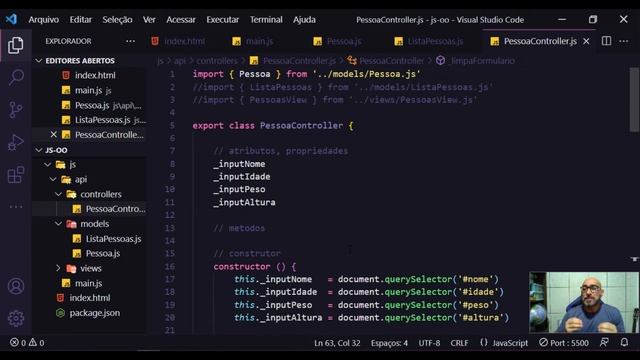Show errors and warnings in status bar
The height and width of the screenshot is (360, 640).
(x=27, y=343)
